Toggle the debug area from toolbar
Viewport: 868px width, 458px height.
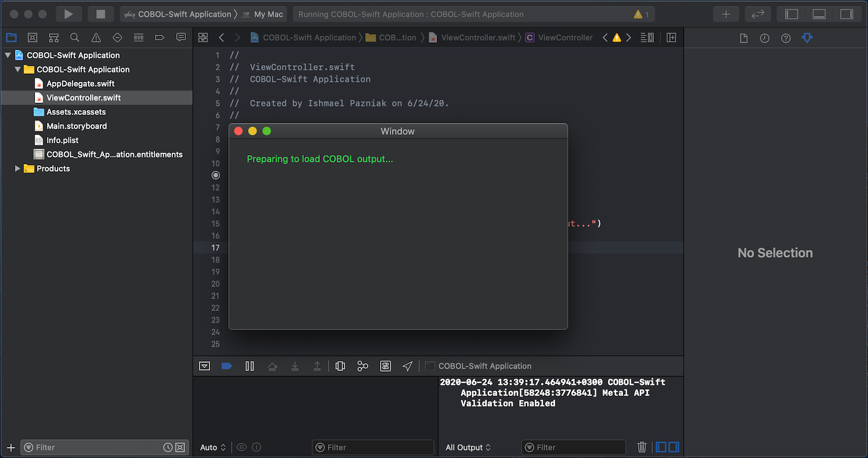819,14
